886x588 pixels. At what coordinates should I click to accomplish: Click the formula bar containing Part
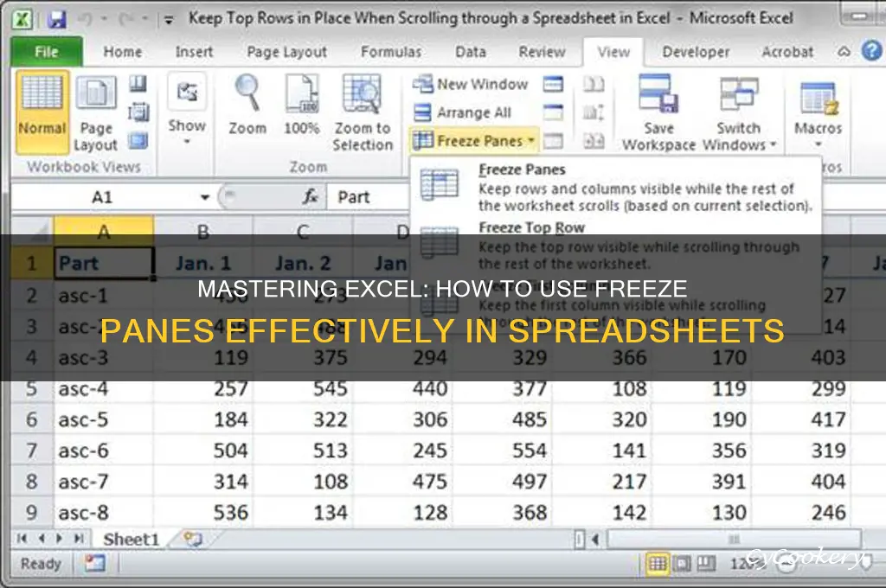coord(370,197)
